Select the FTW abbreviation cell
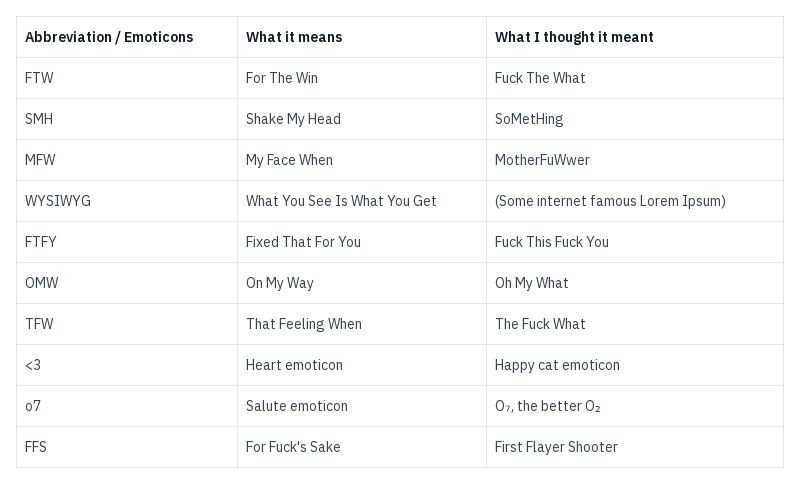This screenshot has height=480, width=800. point(39,78)
